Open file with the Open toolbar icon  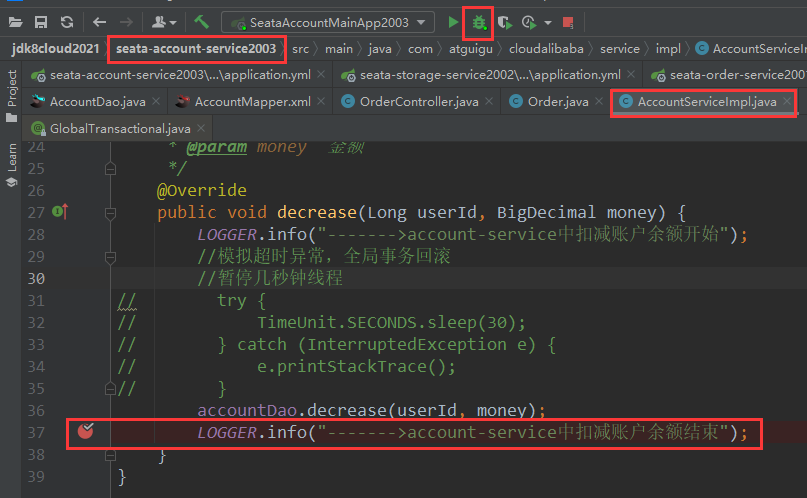click(15, 22)
